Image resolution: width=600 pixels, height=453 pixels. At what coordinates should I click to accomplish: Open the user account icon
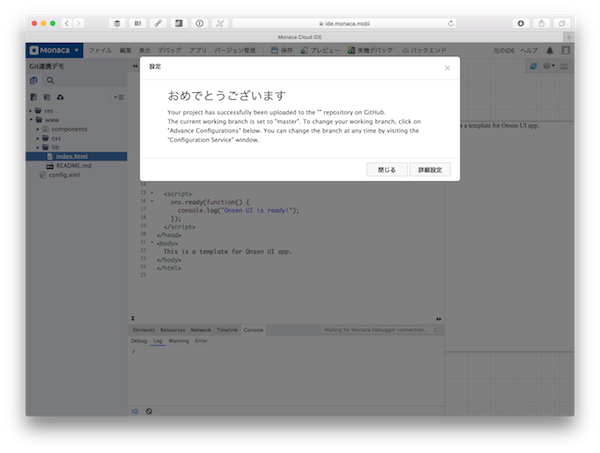coord(566,50)
